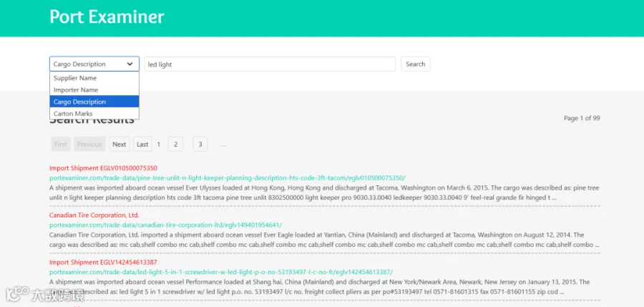The image size is (644, 307).
Task: Open the canadian-tire-corporation-ltd trade-data URL
Action: [x=165, y=225]
